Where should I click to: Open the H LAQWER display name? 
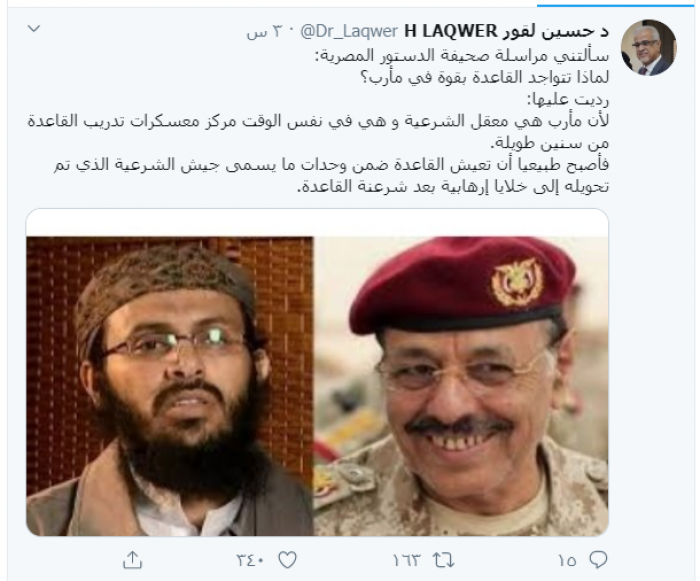click(x=450, y=31)
